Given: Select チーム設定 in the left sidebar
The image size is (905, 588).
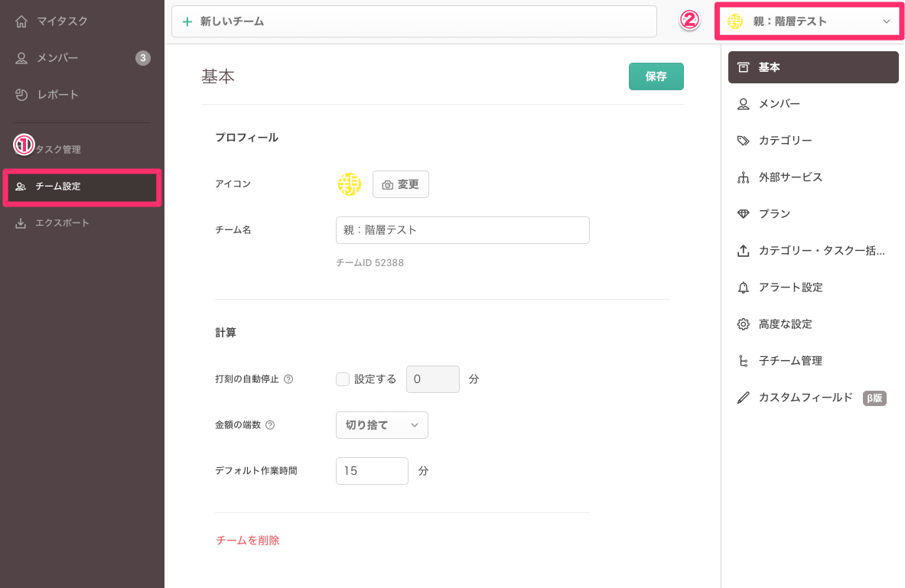Looking at the screenshot, I should coord(60,186).
